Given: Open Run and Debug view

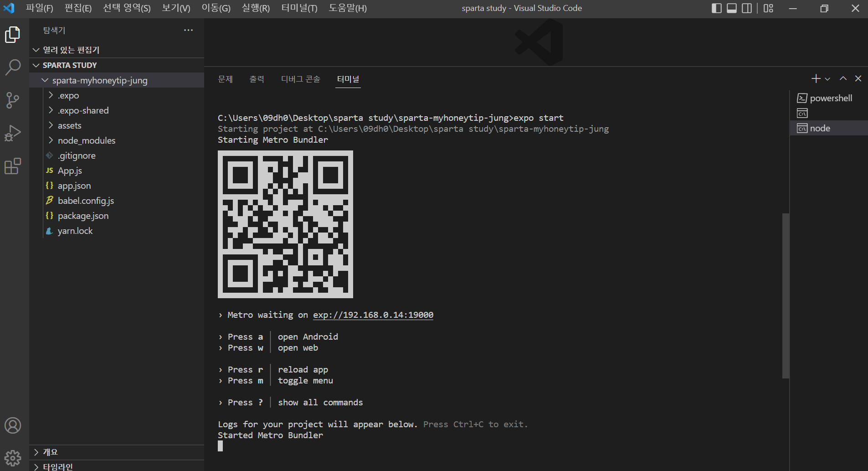Looking at the screenshot, I should (x=13, y=133).
